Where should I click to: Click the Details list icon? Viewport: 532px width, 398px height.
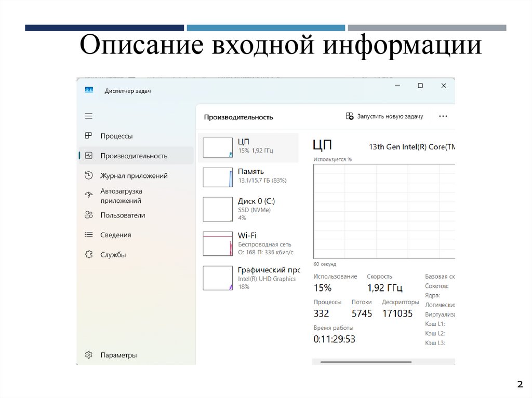point(88,235)
